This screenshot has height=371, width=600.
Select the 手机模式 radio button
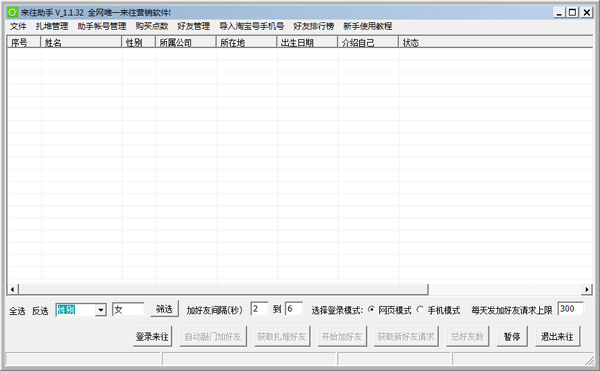coord(420,309)
